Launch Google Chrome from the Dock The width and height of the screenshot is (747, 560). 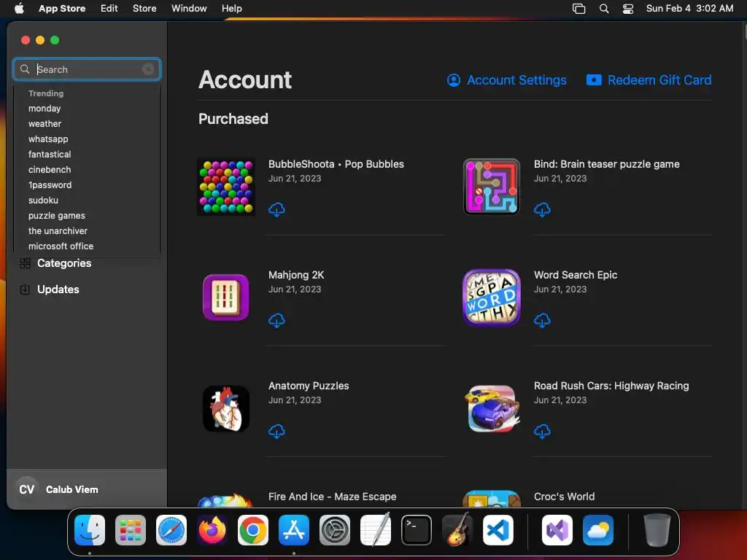pos(253,530)
